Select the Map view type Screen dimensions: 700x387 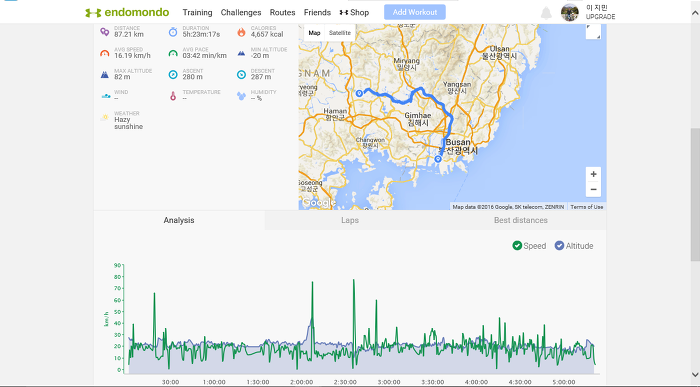[314, 33]
